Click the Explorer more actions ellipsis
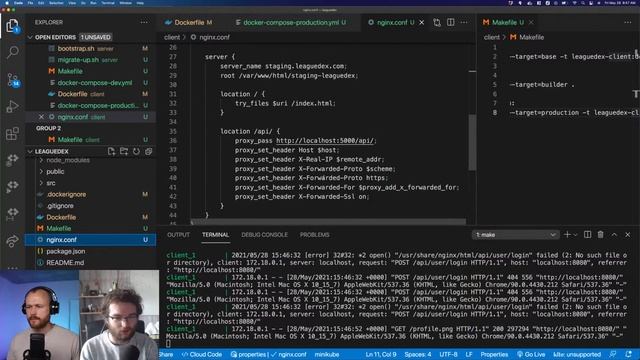Screen dimensions: 640x360 click(x=144, y=22)
